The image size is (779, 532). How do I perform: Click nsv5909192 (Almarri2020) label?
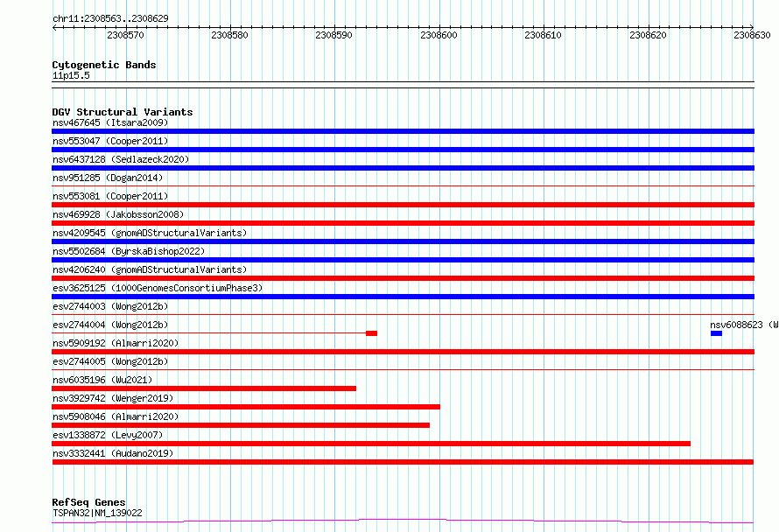tap(116, 343)
